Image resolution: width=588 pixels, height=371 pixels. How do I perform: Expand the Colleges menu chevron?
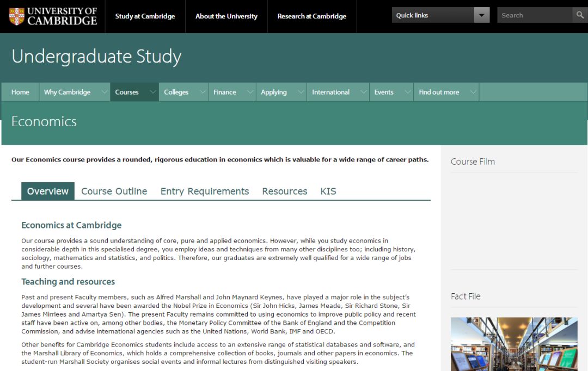coord(203,92)
